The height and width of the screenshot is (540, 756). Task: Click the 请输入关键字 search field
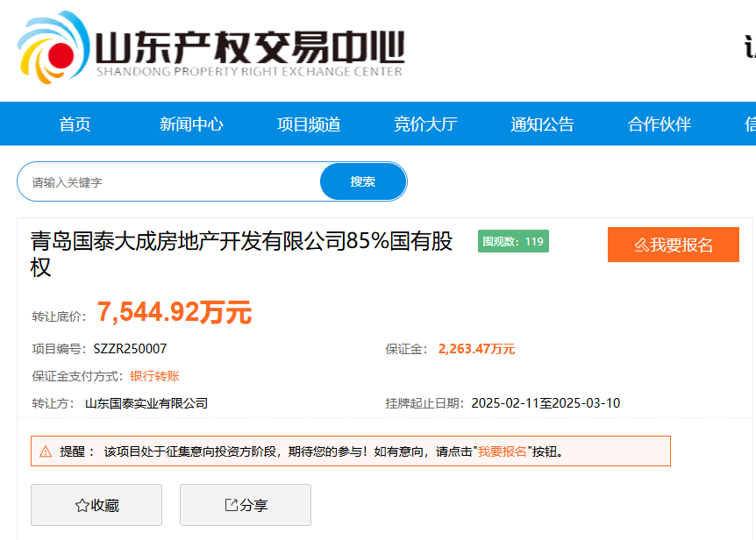point(169,181)
